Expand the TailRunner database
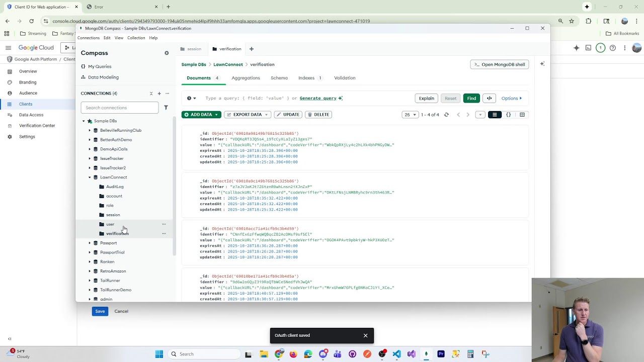Screen dimensions: 644x362 [x=90, y=281]
